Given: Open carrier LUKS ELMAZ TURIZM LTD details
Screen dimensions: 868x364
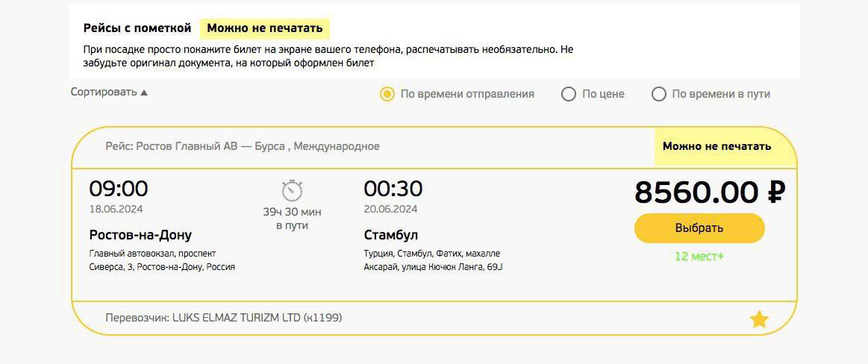Looking at the screenshot, I should [224, 318].
